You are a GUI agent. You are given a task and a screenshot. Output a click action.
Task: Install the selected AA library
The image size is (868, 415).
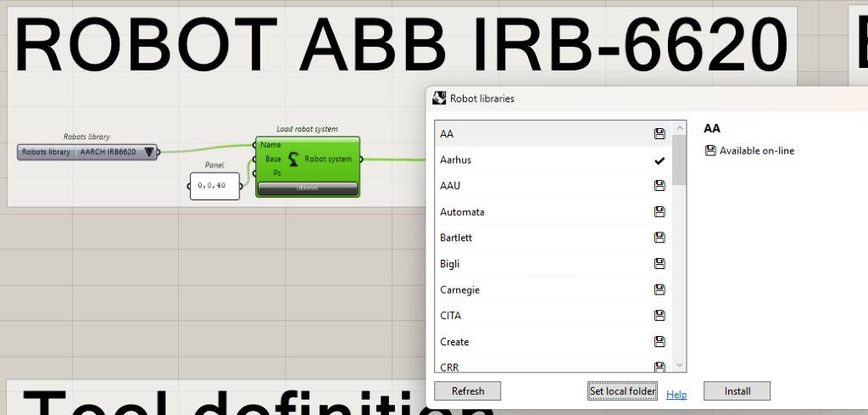(x=737, y=390)
